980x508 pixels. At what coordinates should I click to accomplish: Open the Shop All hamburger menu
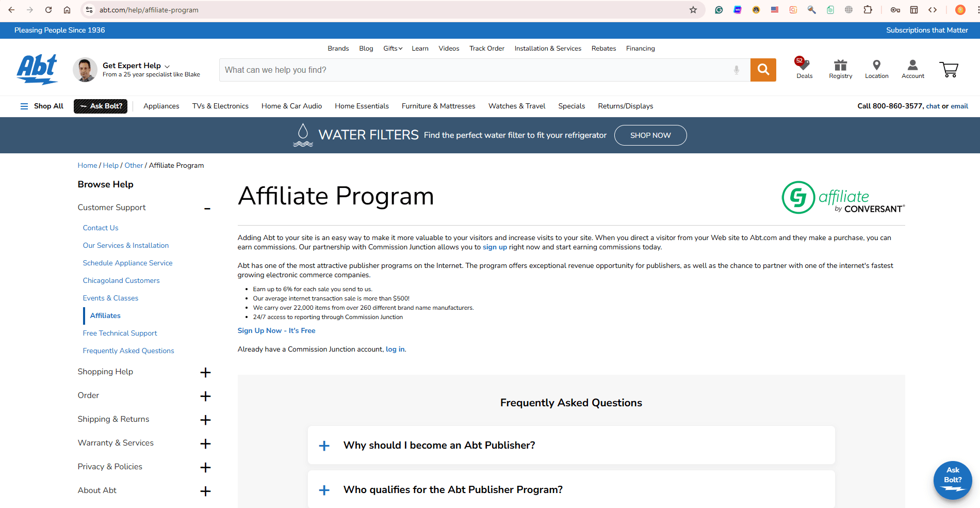tap(42, 106)
